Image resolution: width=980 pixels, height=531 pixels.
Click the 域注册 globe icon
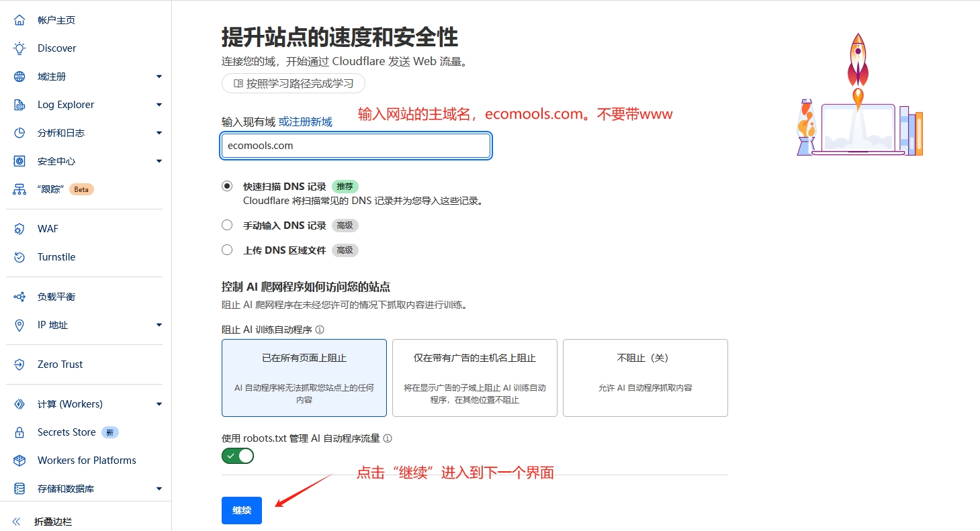19,77
